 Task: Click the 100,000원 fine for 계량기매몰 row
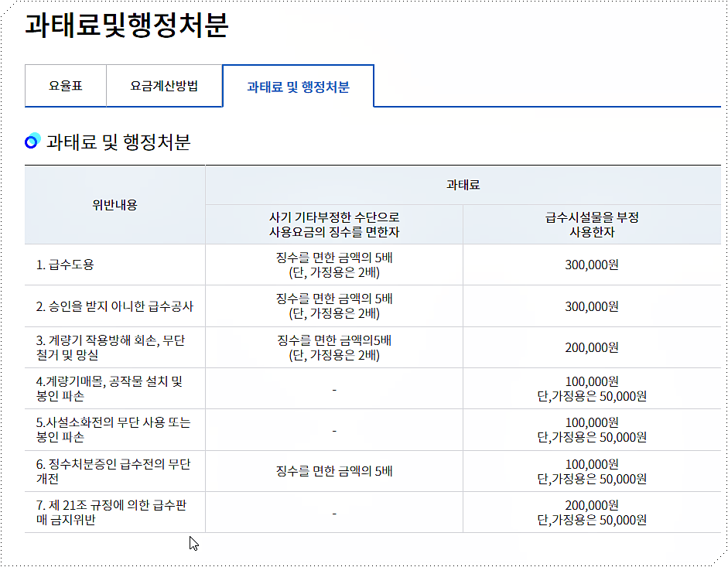[592, 381]
